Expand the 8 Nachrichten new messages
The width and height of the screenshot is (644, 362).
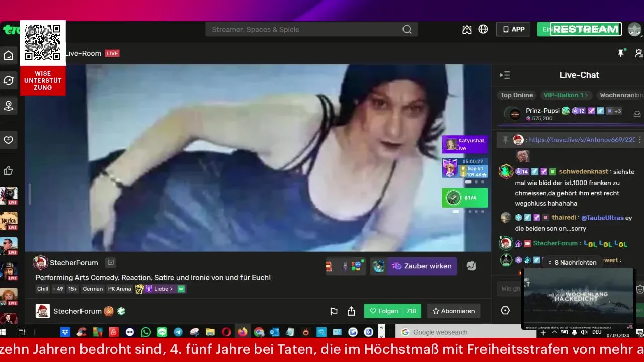[572, 262]
